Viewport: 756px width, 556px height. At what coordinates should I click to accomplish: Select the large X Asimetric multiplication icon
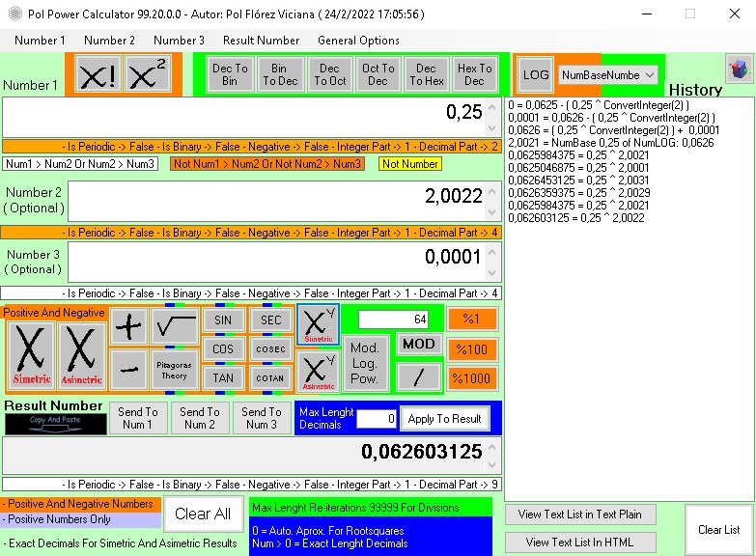click(81, 354)
